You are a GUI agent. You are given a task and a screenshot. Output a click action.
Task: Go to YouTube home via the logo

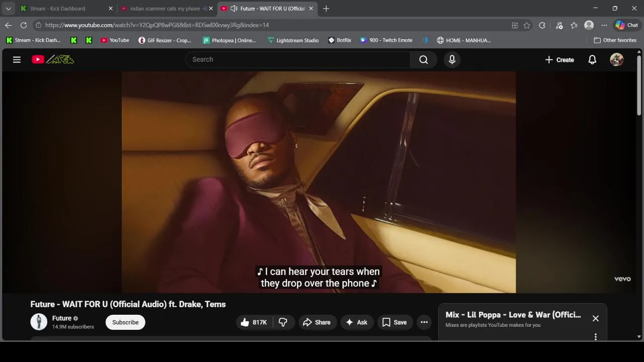pos(53,59)
